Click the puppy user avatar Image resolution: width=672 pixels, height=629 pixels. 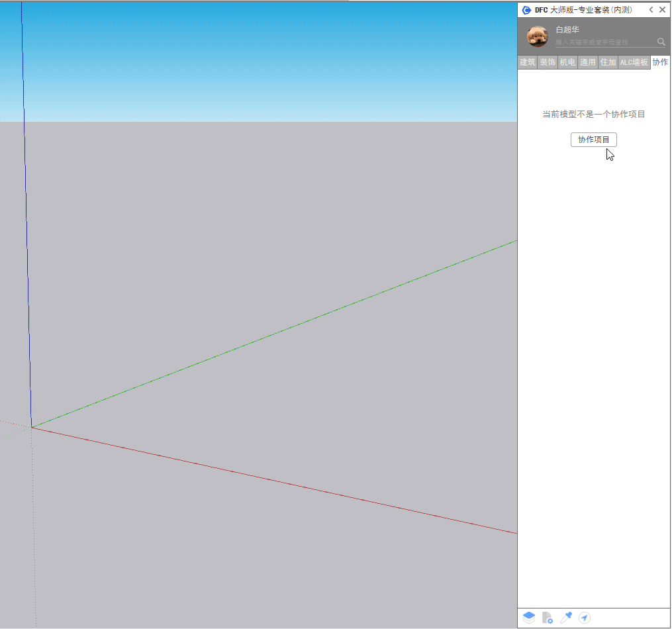(x=538, y=36)
